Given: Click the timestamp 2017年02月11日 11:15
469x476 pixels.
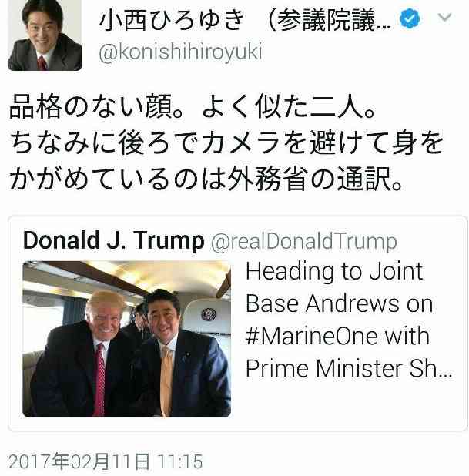Looking at the screenshot, I should click(106, 461).
